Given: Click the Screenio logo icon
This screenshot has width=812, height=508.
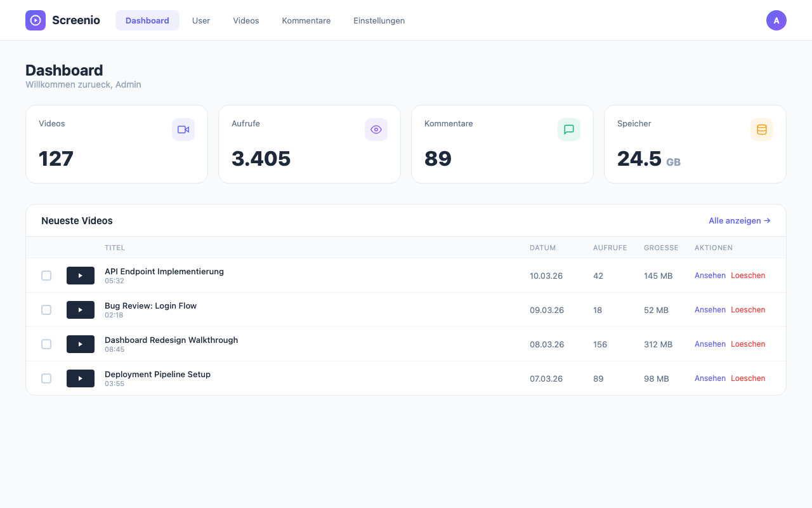Looking at the screenshot, I should point(35,20).
